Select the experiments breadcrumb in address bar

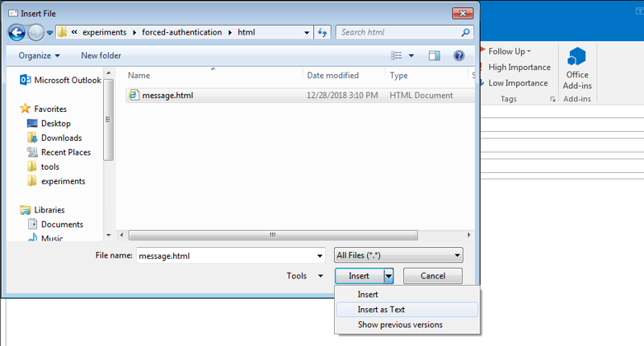105,32
